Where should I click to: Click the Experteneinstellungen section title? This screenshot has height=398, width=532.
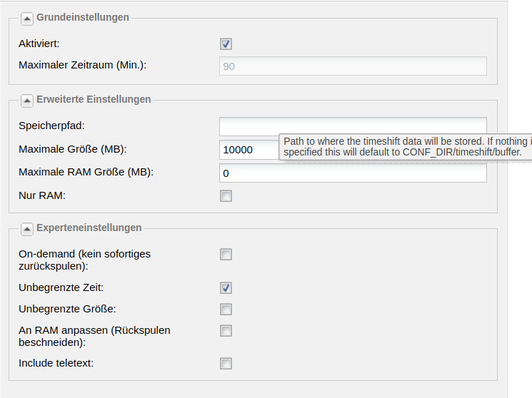[x=89, y=228]
